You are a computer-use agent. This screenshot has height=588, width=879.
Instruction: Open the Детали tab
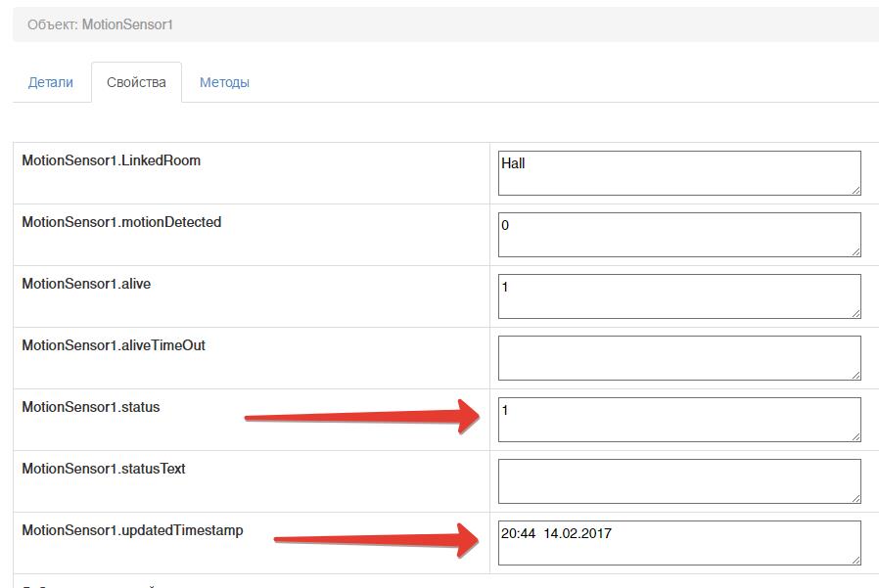[50, 82]
